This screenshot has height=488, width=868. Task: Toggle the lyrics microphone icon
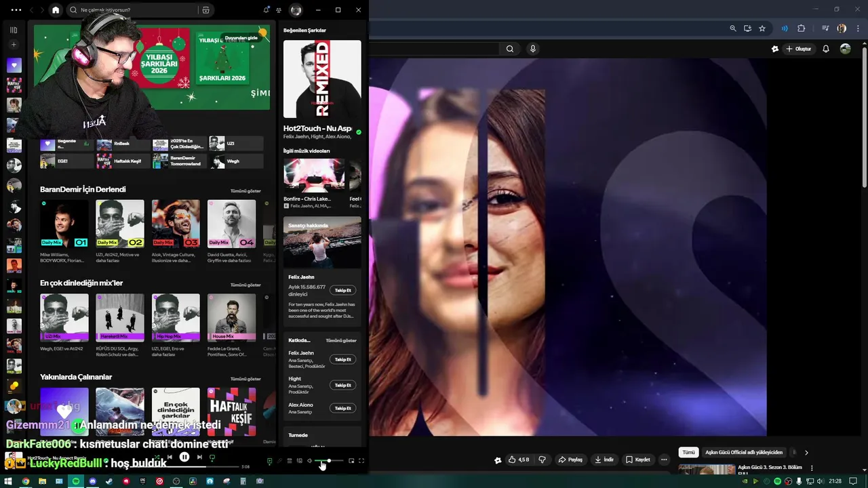(x=279, y=461)
